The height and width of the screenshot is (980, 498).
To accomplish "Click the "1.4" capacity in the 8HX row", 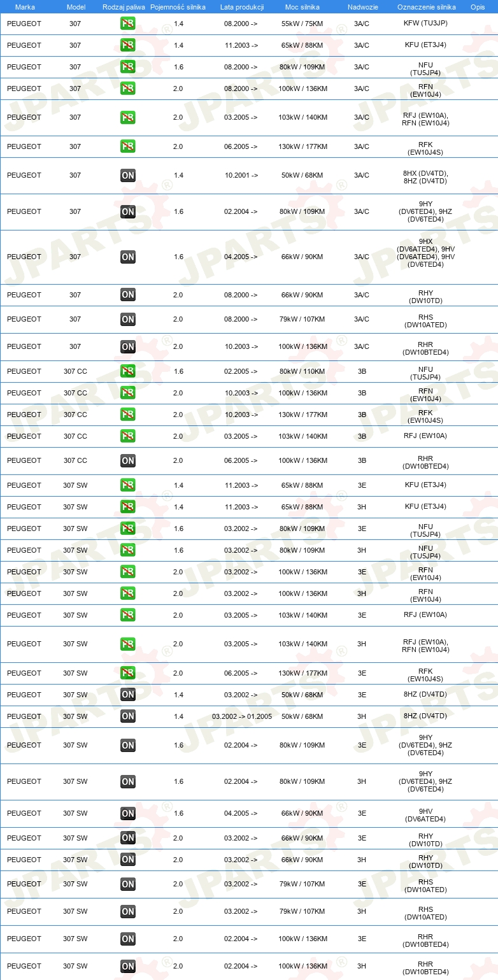I will click(178, 175).
